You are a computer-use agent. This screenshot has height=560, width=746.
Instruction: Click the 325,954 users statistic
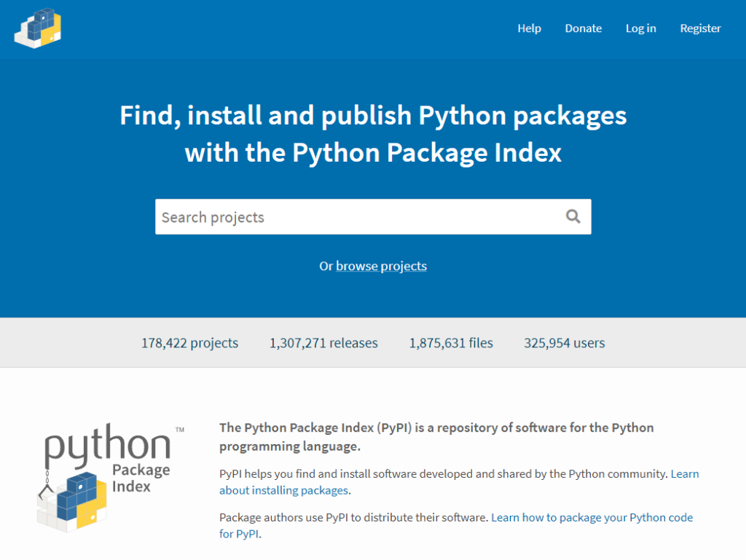(564, 343)
